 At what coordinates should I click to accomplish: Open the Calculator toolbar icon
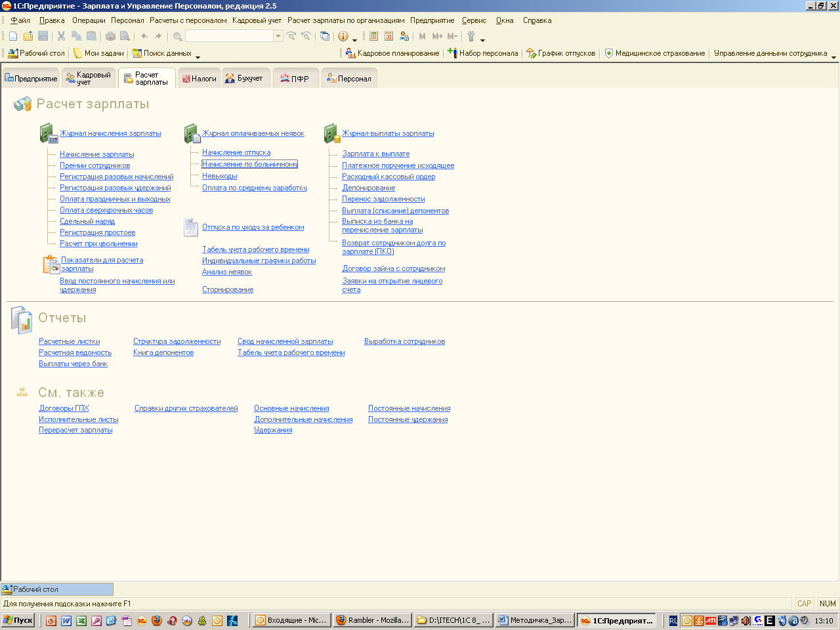[373, 36]
